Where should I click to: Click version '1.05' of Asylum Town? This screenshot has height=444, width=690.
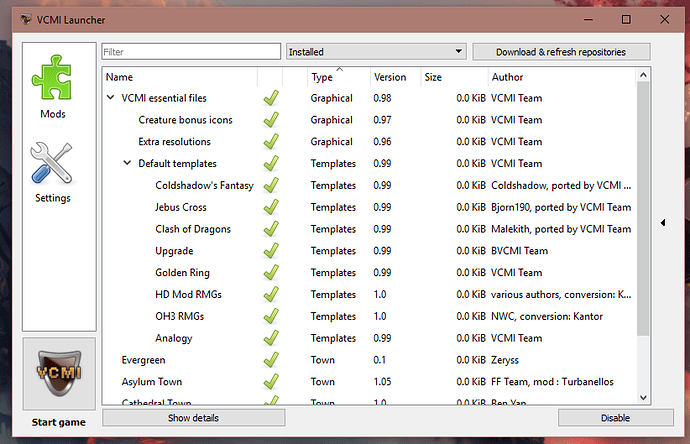click(x=382, y=382)
